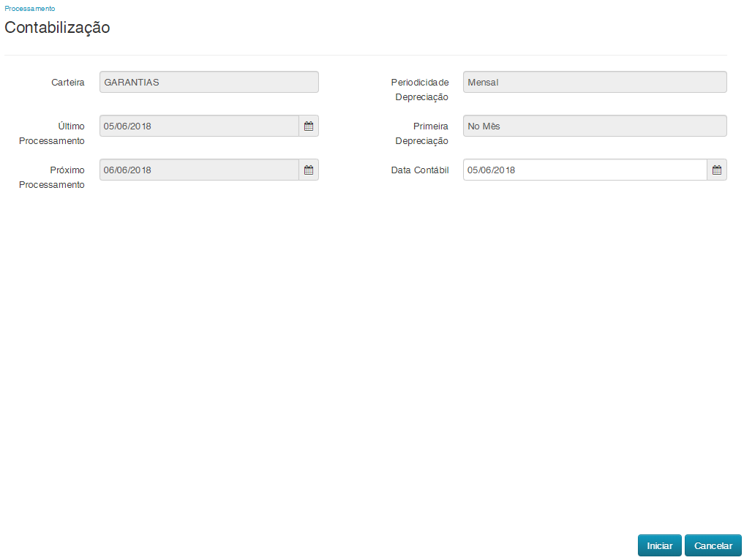Click the Próximo Processamento label
Screen dimensions: 744x560
click(52, 178)
